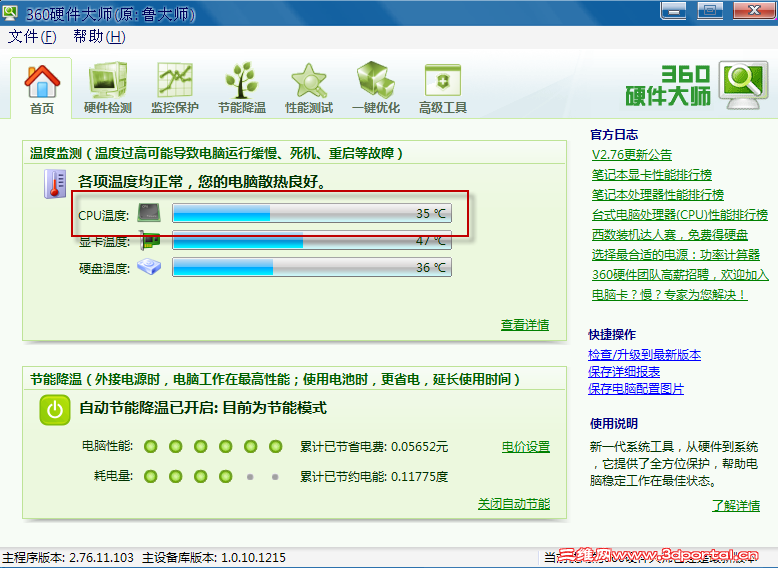
Task: Click the 硬盘温度 progress bar
Action: click(312, 267)
